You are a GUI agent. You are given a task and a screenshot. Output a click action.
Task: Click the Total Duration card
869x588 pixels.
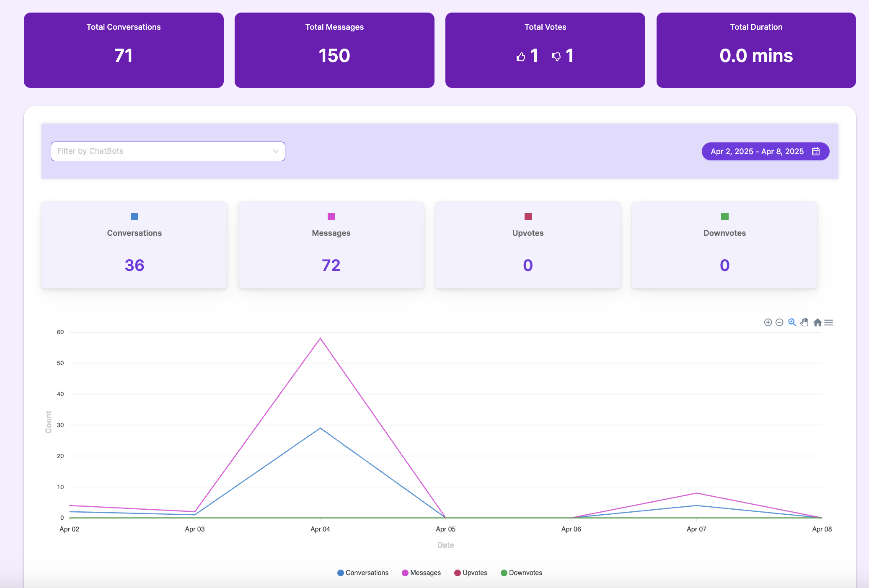(x=756, y=50)
